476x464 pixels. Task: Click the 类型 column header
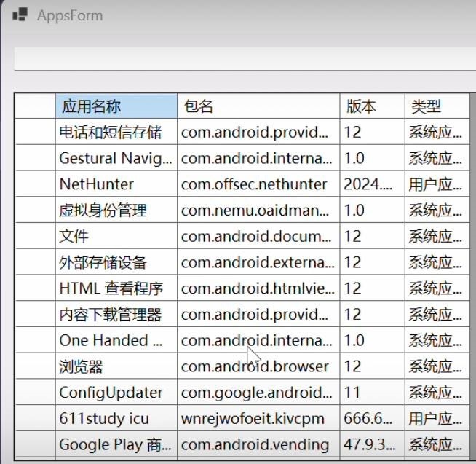coord(435,106)
